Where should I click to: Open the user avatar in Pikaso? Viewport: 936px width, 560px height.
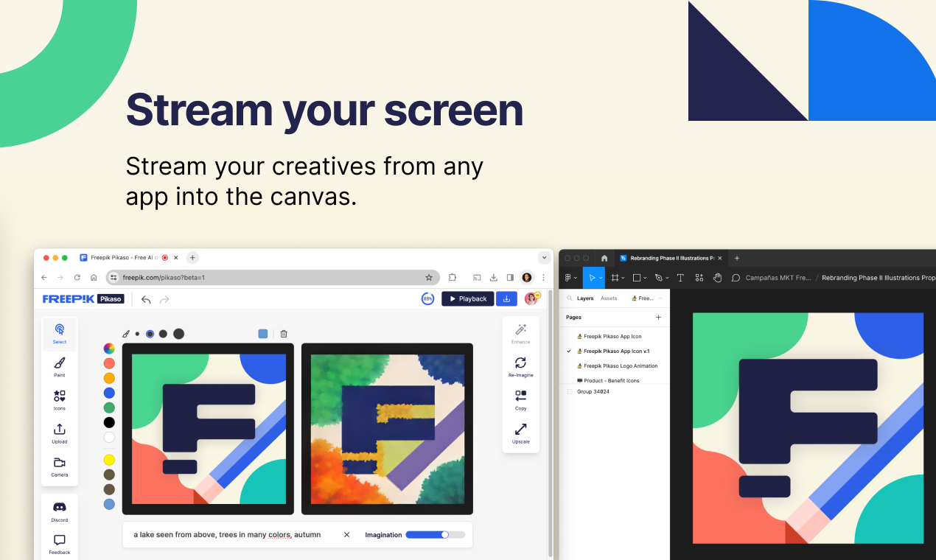pyautogui.click(x=531, y=298)
